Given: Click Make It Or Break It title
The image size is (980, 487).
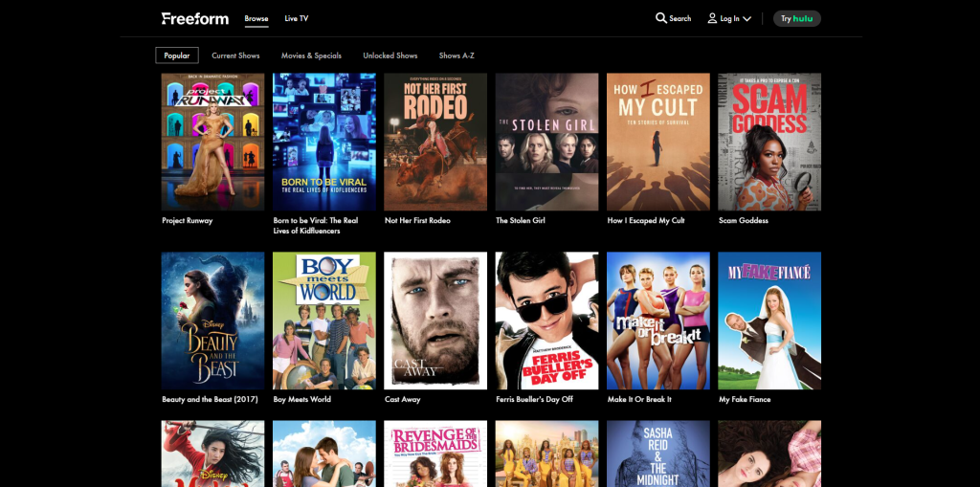Looking at the screenshot, I should pos(639,400).
